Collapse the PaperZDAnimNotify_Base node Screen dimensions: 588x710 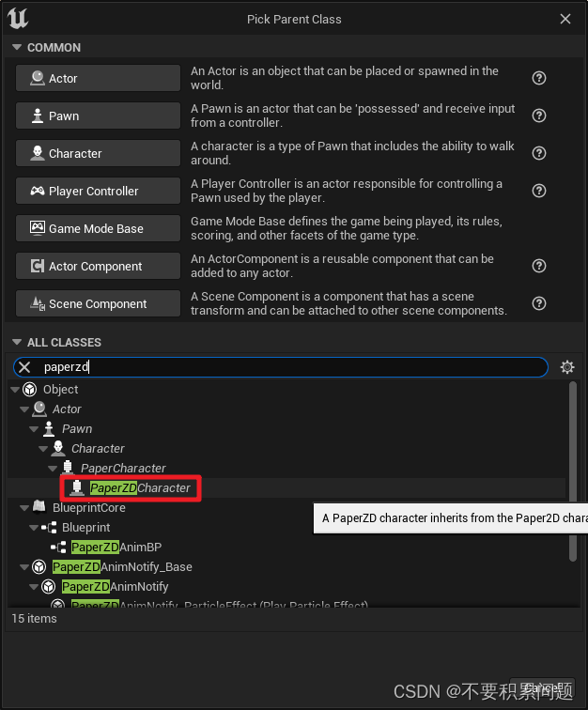click(x=24, y=567)
